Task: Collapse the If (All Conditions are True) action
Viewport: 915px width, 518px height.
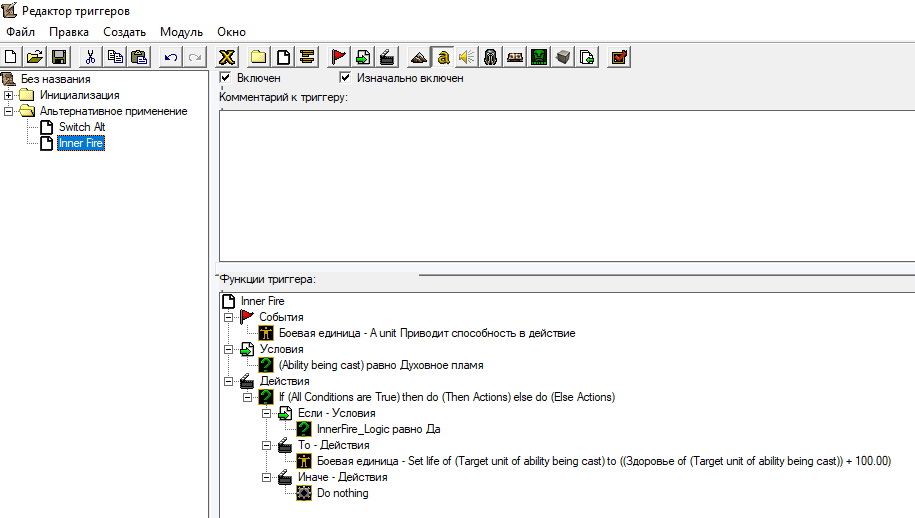Action: 247,397
